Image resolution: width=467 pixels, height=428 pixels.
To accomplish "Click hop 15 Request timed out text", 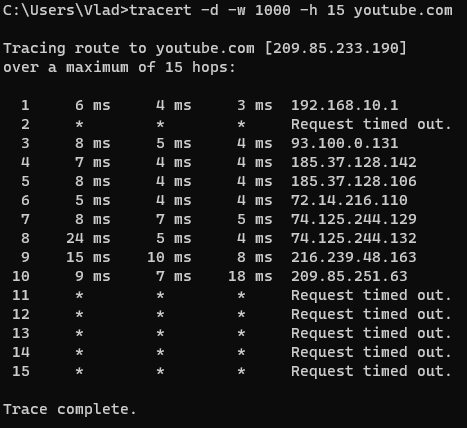I will tap(371, 371).
